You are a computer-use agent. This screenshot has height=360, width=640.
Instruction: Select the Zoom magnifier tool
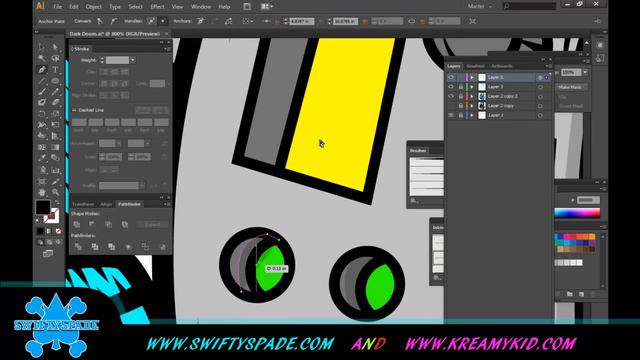click(55, 192)
